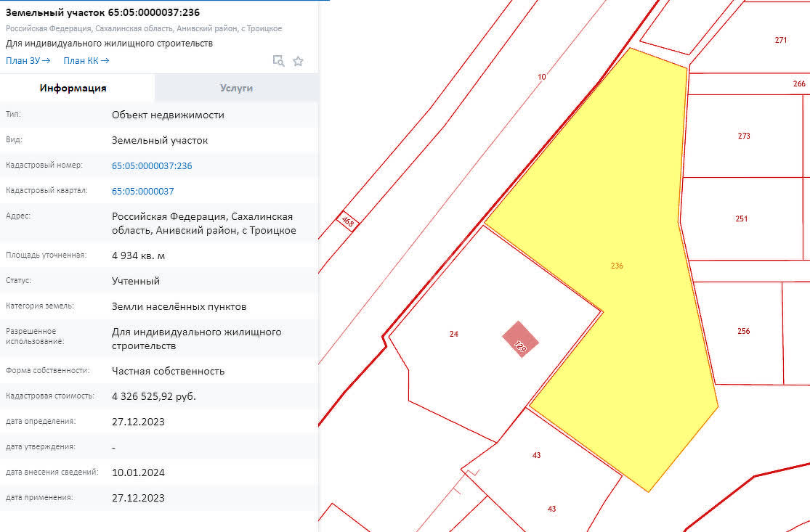Click the locate-on-map magnifier icon

pyautogui.click(x=279, y=61)
